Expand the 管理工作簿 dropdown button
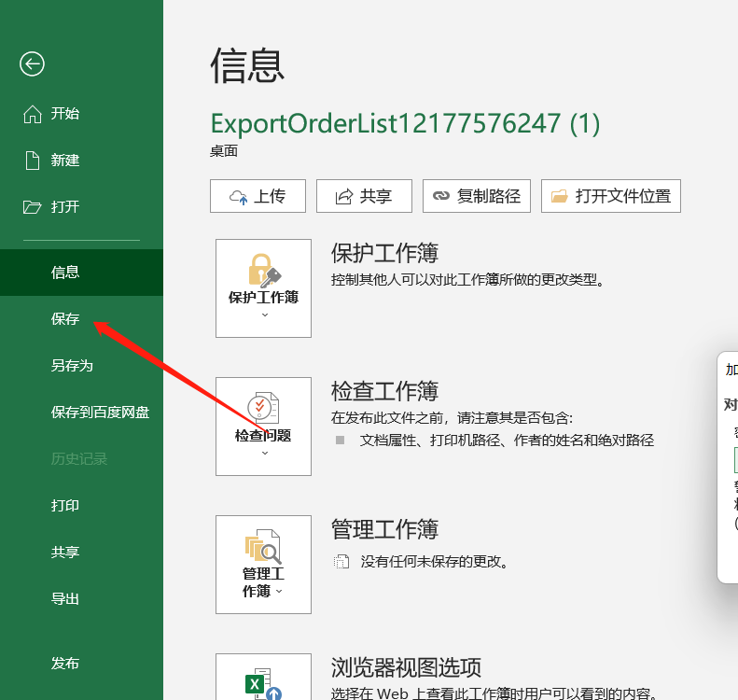738x700 pixels. tap(263, 565)
